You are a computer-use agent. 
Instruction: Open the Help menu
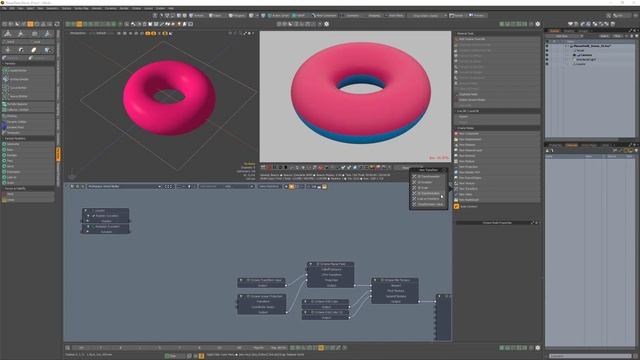[x=171, y=8]
